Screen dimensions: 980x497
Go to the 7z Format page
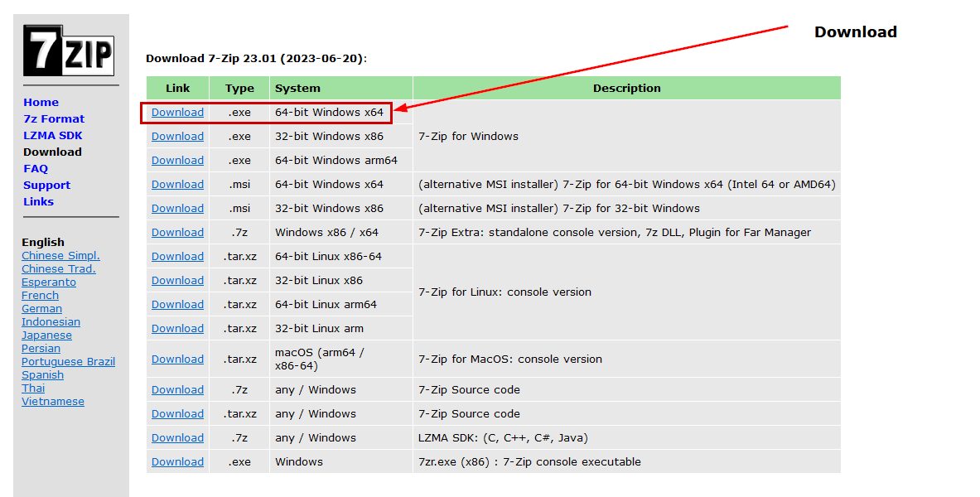click(x=54, y=119)
